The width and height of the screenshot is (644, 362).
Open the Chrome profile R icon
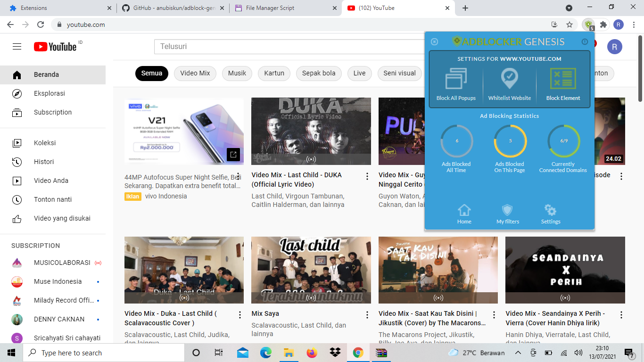[x=619, y=25]
